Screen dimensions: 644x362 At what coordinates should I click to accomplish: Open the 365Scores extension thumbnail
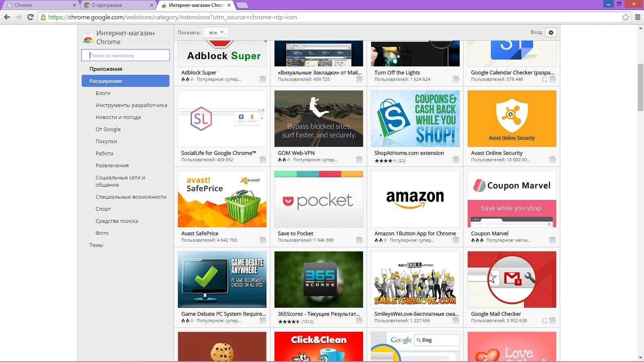pos(318,280)
